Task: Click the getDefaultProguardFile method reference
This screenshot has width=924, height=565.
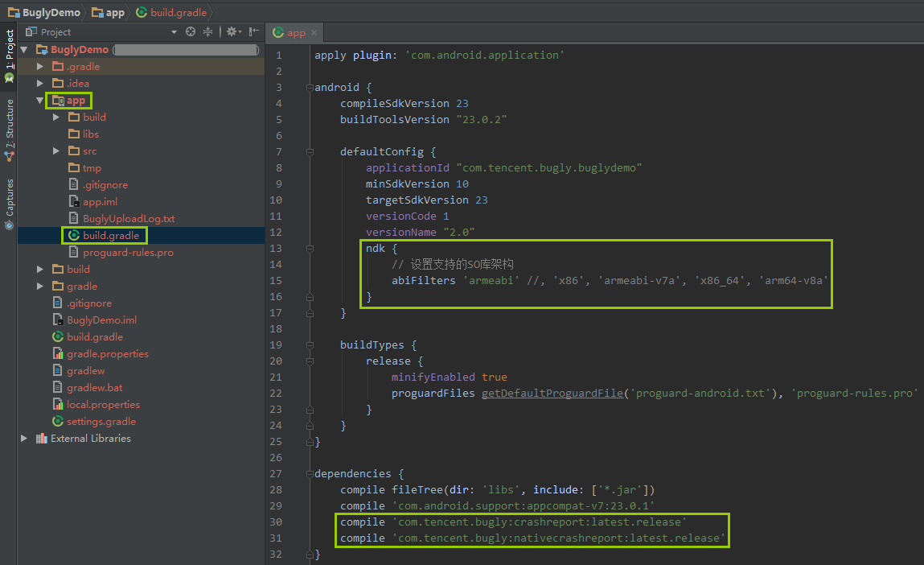Action: coord(552,393)
